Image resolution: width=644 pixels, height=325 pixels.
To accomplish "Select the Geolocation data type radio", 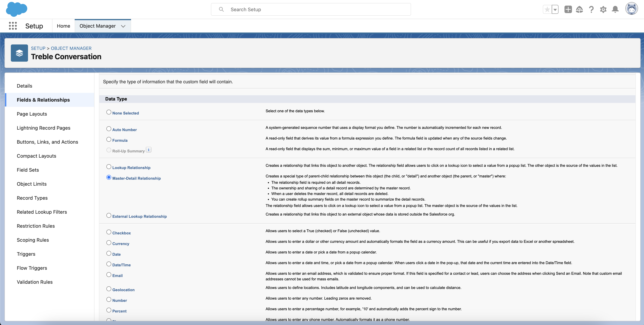I will coord(109,289).
